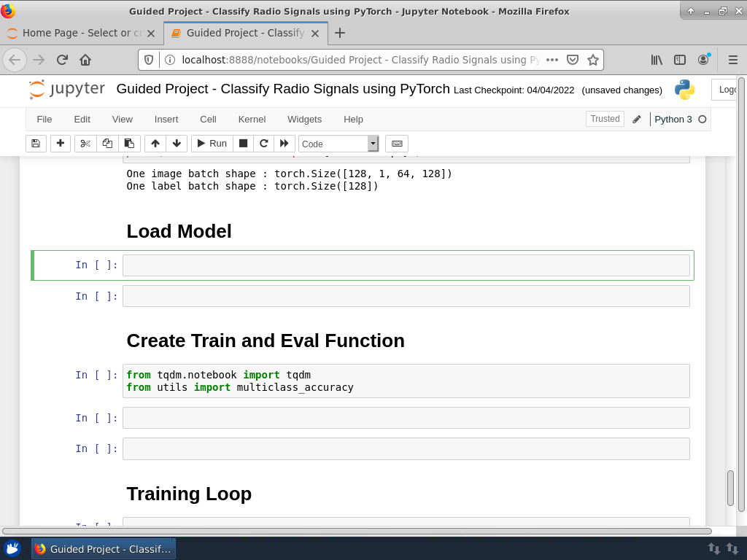Click the Last Checkpoint text
The image size is (747, 560).
point(514,90)
